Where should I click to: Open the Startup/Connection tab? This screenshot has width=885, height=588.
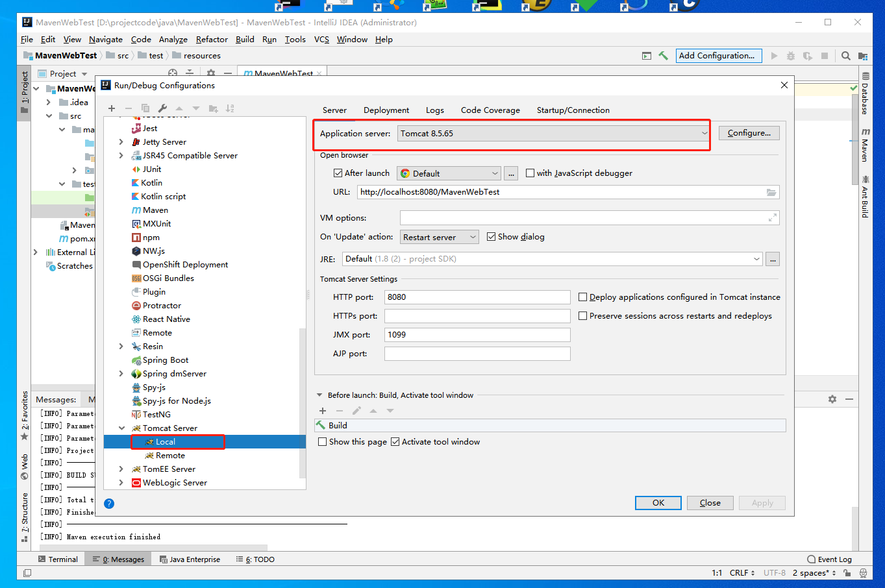[x=573, y=110]
